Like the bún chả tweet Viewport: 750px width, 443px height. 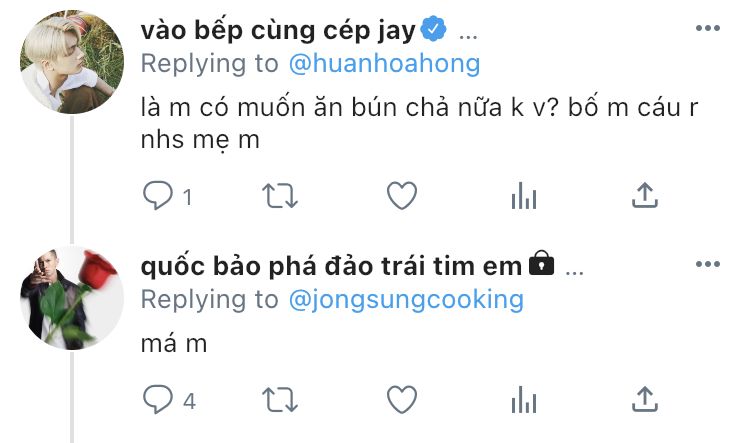(402, 196)
